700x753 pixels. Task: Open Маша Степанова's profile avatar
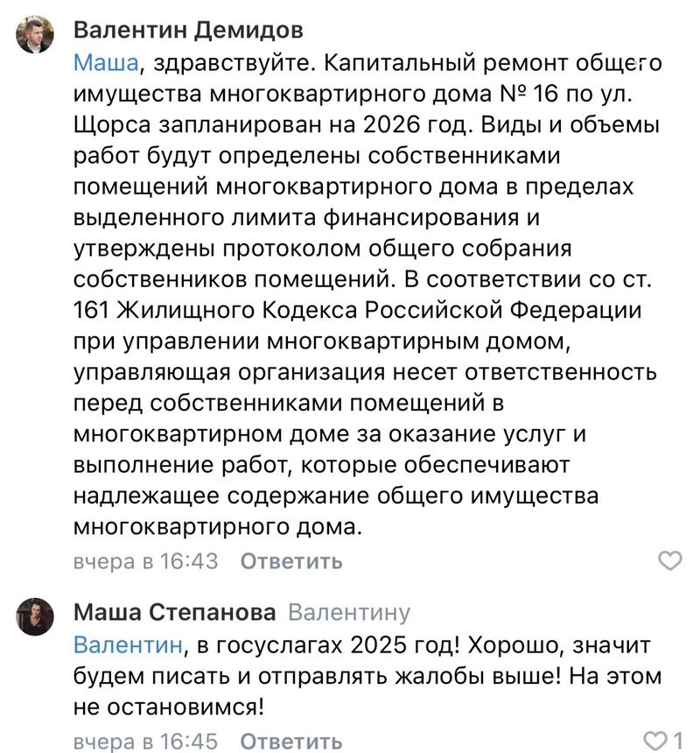point(34,616)
